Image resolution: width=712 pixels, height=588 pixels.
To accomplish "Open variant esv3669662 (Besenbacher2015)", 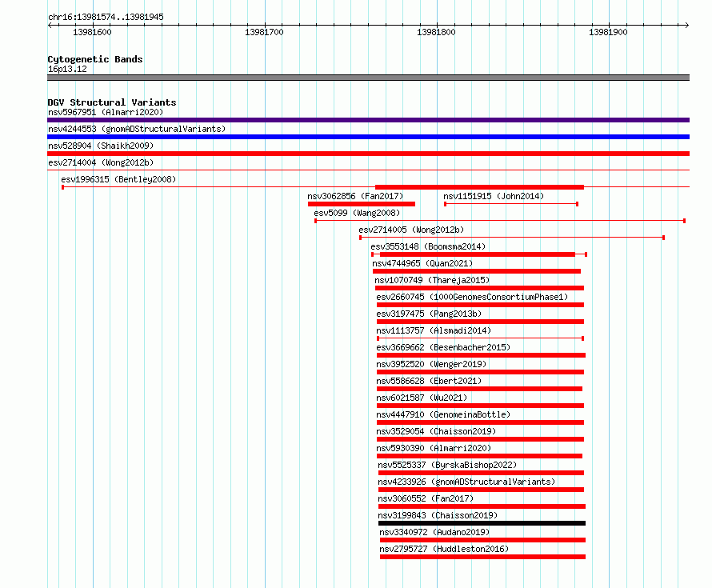I will [443, 347].
